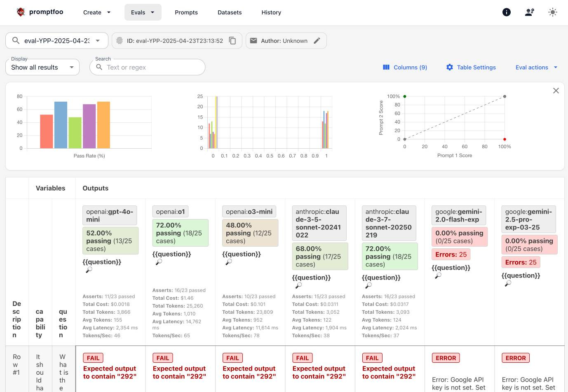Open Table Settings
Screen dimensions: 568x392
click(x=471, y=67)
